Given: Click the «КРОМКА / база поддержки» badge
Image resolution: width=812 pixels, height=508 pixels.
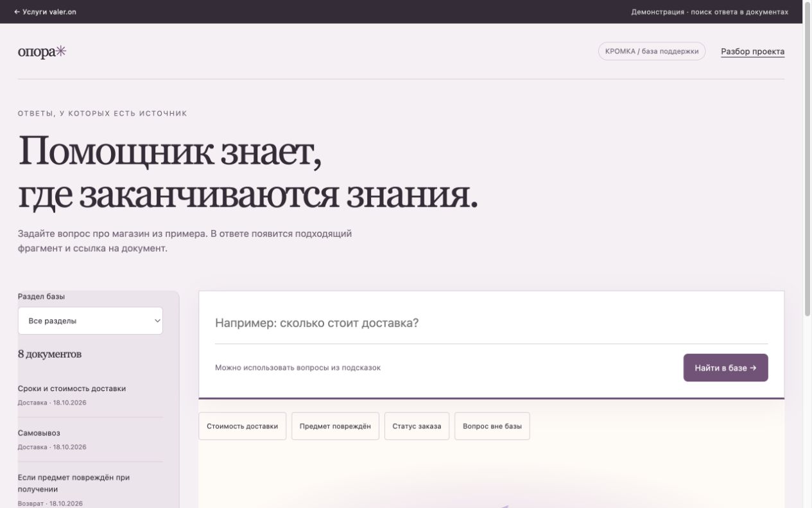Looking at the screenshot, I should [652, 51].
